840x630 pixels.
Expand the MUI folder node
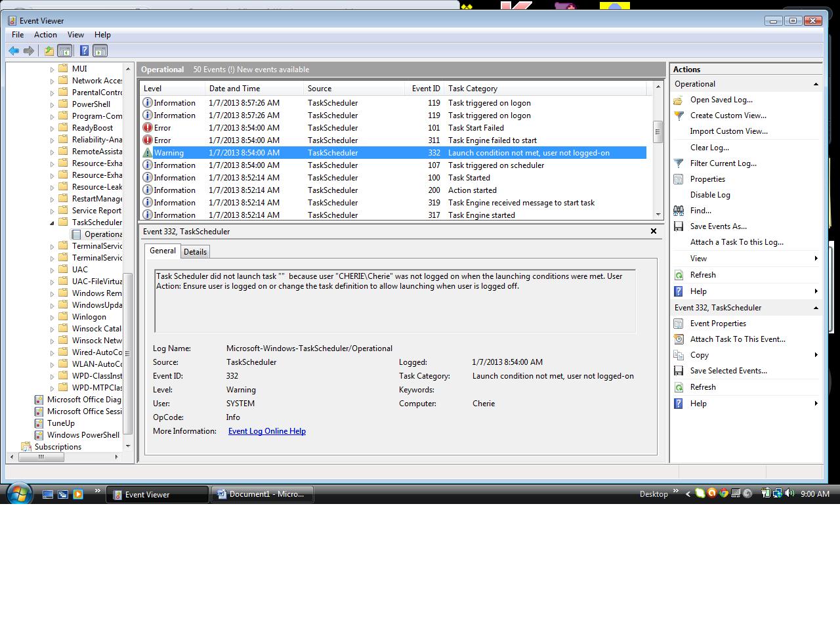click(x=52, y=69)
